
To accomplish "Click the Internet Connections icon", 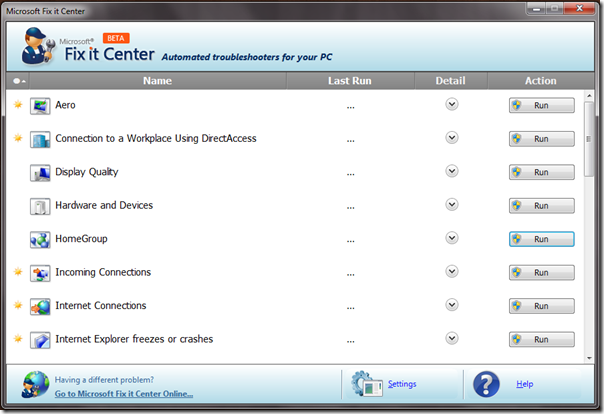I will click(x=40, y=307).
